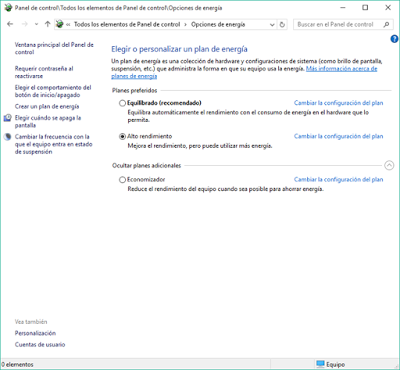Click the monitor icon beside apagar pantalla link
Image resolution: width=400 pixels, height=370 pixels.
(x=8, y=118)
